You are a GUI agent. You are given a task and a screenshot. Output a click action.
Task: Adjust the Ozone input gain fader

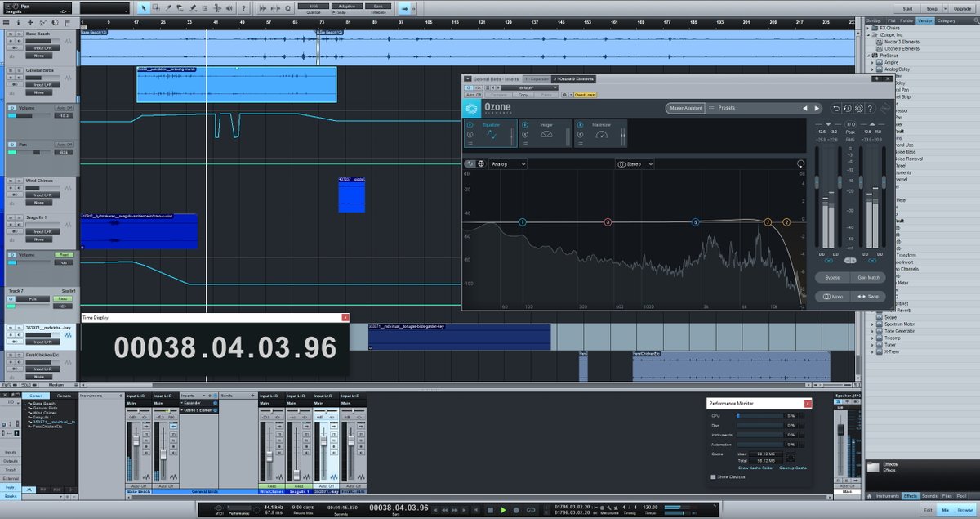(x=817, y=181)
